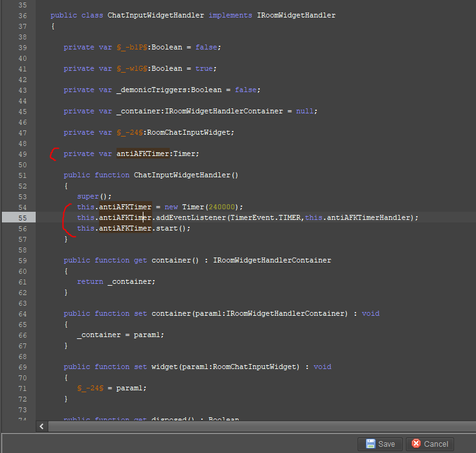Click '§_-24§ = param1;' on line 71
This screenshot has height=453, width=476.
pyautogui.click(x=111, y=388)
